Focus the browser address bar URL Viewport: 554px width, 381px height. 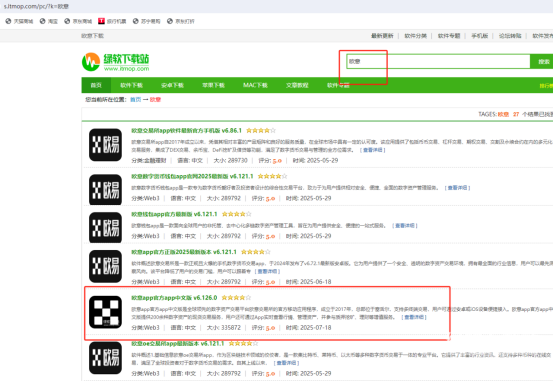[x=36, y=6]
